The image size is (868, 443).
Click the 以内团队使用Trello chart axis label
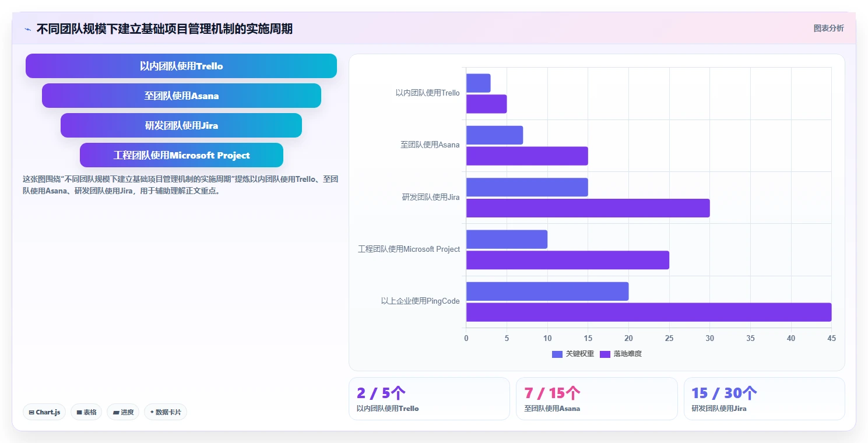(427, 93)
